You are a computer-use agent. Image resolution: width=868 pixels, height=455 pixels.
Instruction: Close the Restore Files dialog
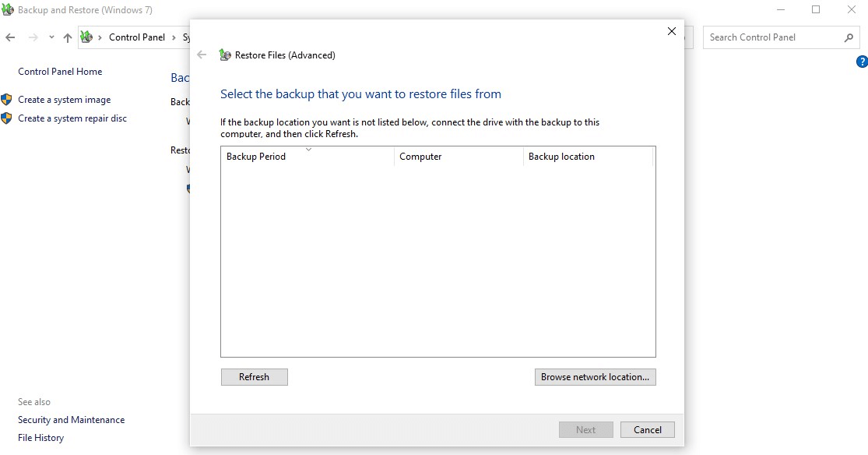pyautogui.click(x=672, y=31)
